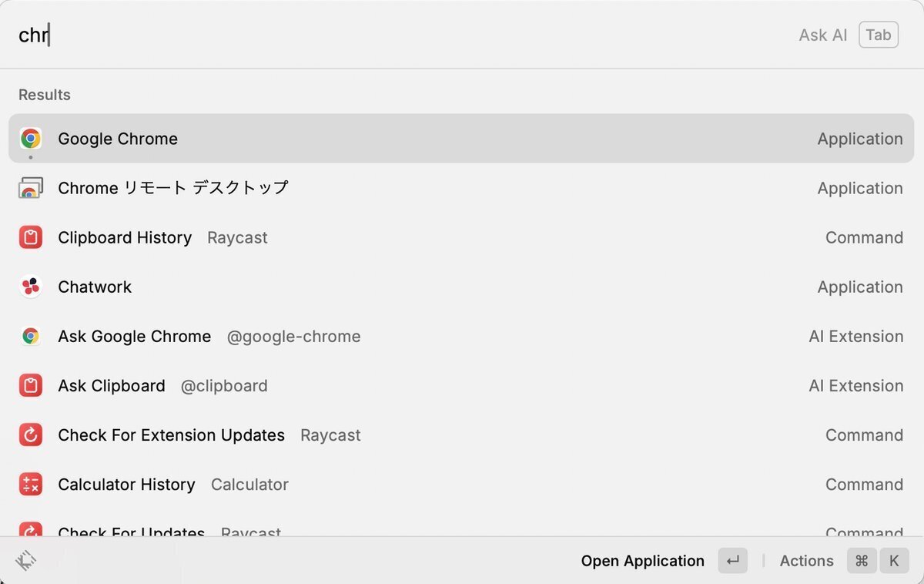Click the Ask AI Tab button
Image resolution: width=924 pixels, height=584 pixels.
878,35
